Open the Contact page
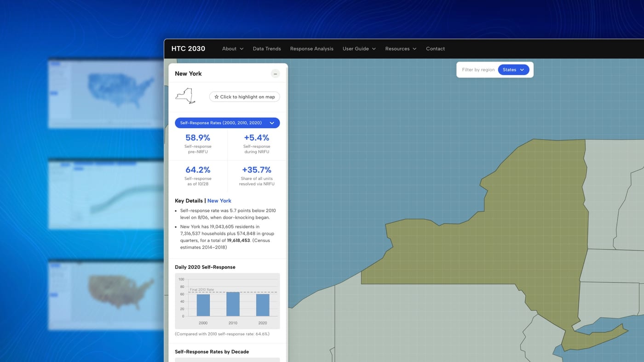The height and width of the screenshot is (362, 644). (435, 49)
